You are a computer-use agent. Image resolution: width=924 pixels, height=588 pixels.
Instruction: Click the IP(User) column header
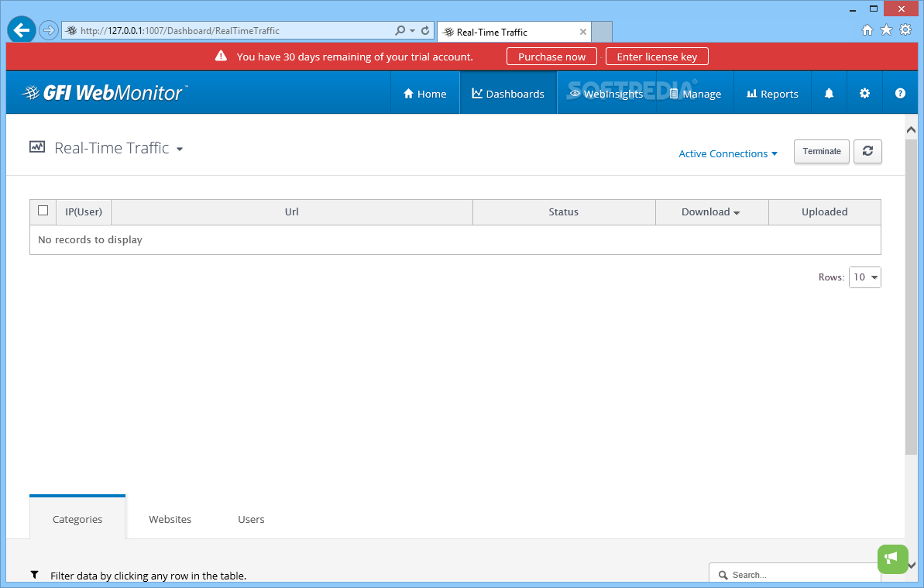(x=84, y=212)
